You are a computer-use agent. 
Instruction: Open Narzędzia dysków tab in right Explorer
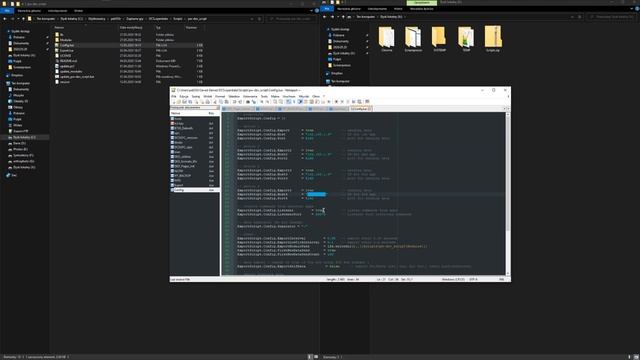pyautogui.click(x=422, y=9)
